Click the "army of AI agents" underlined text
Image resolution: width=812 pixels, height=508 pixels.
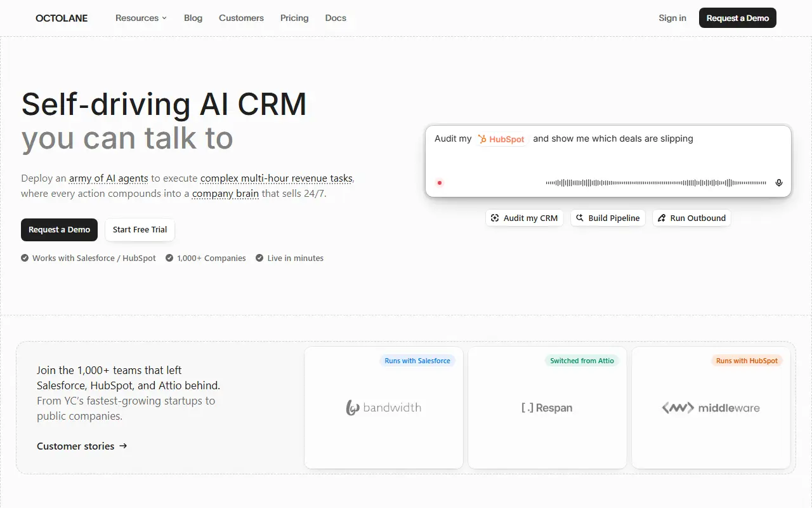pos(108,178)
